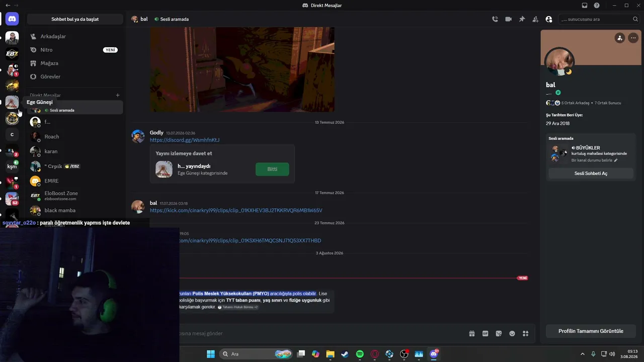This screenshot has height=362, width=644.
Task: Click the BÜYÜKLER voice channel name
Action: pyautogui.click(x=588, y=148)
